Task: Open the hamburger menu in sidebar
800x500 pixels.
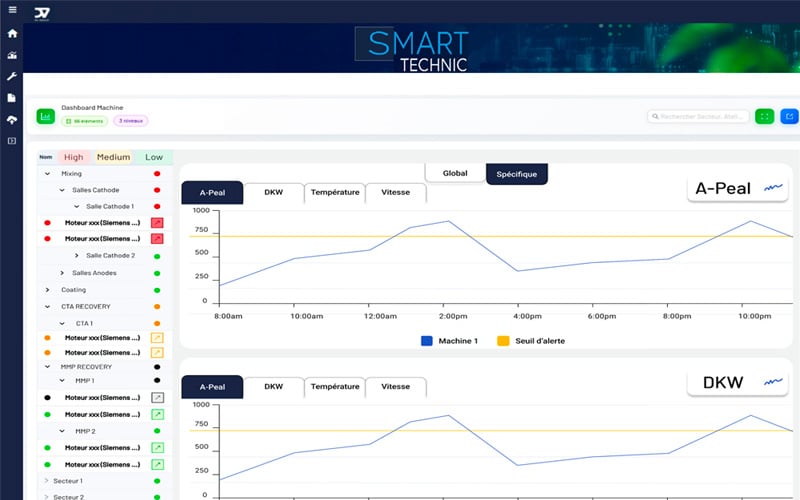Action: click(12, 10)
